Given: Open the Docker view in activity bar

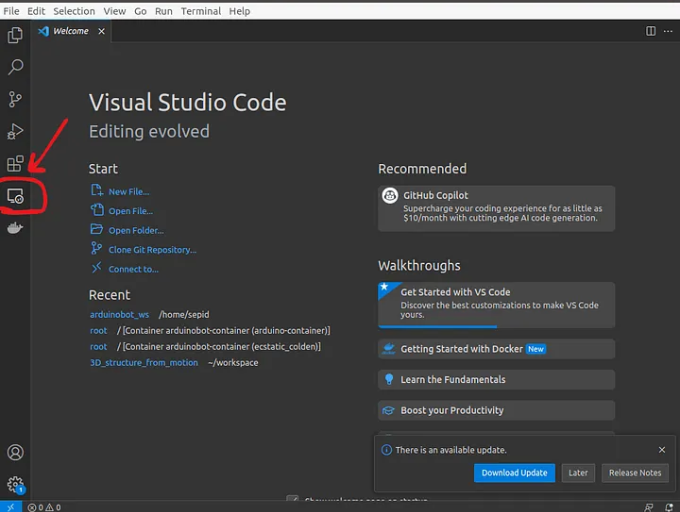Looking at the screenshot, I should 15,228.
